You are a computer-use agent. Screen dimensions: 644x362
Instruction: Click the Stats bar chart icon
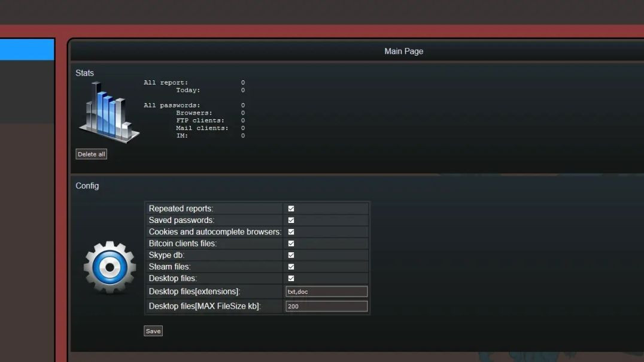coord(108,112)
